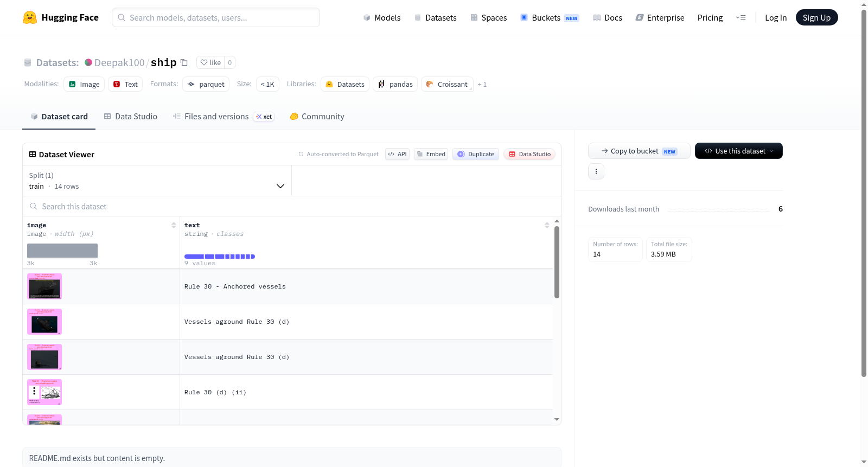868x467 pixels.
Task: Click the Sign Up button
Action: tap(816, 17)
